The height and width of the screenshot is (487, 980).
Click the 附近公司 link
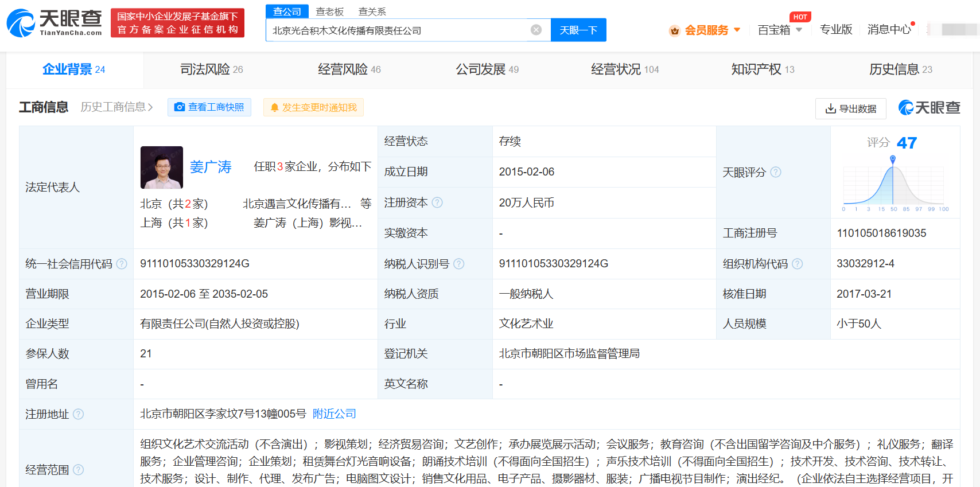pos(335,414)
